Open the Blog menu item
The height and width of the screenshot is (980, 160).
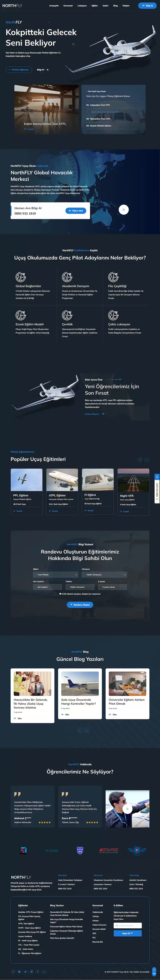pyautogui.click(x=115, y=6)
